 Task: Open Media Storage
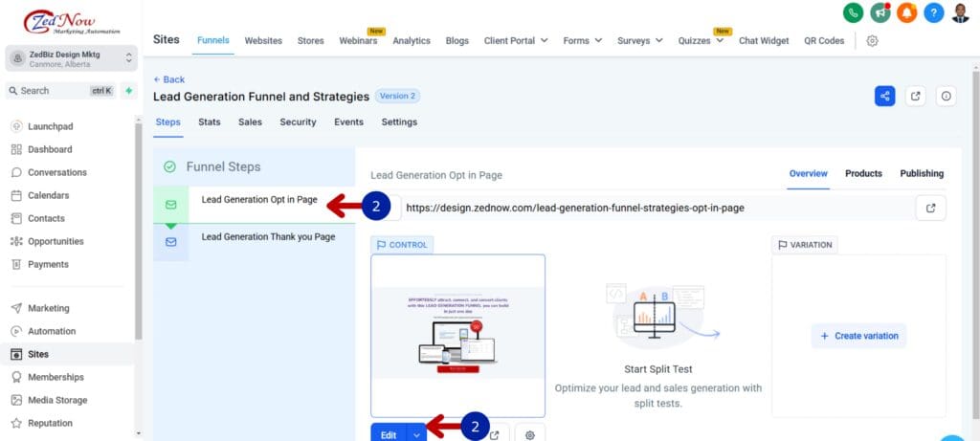[x=57, y=400]
